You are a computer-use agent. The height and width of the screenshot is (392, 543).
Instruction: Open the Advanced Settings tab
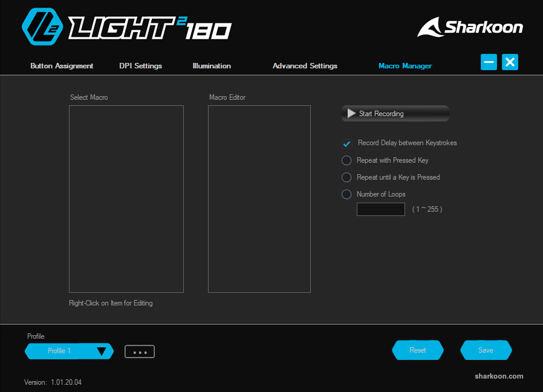pos(305,66)
